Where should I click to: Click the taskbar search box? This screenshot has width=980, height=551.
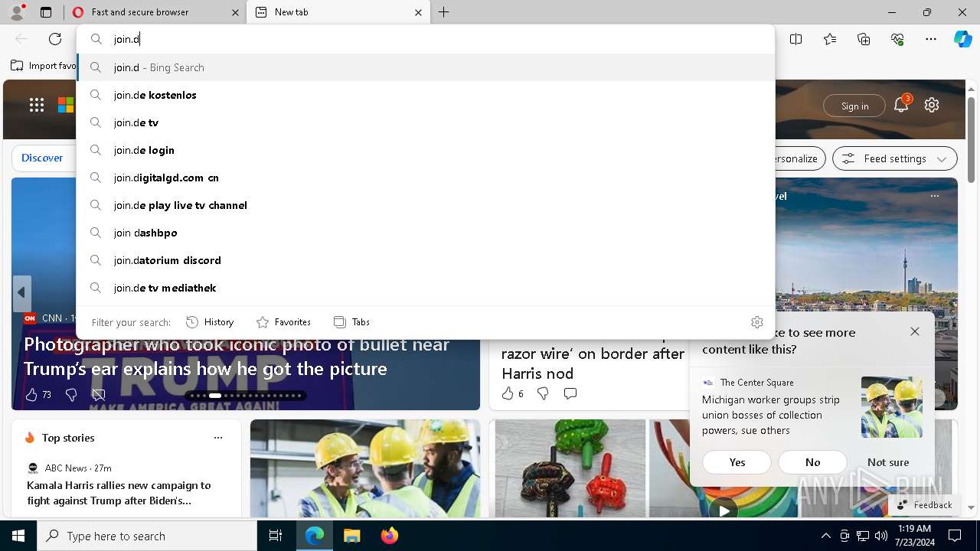coord(147,536)
